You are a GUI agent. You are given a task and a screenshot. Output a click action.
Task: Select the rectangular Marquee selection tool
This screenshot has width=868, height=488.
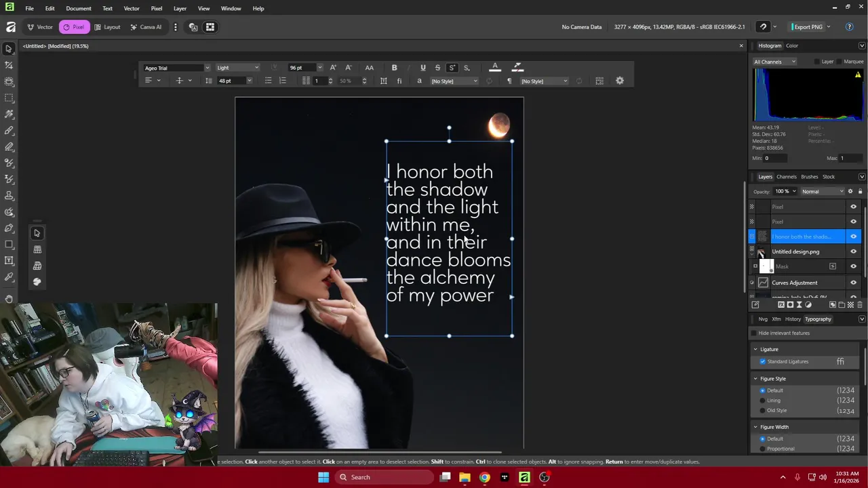[x=9, y=98]
